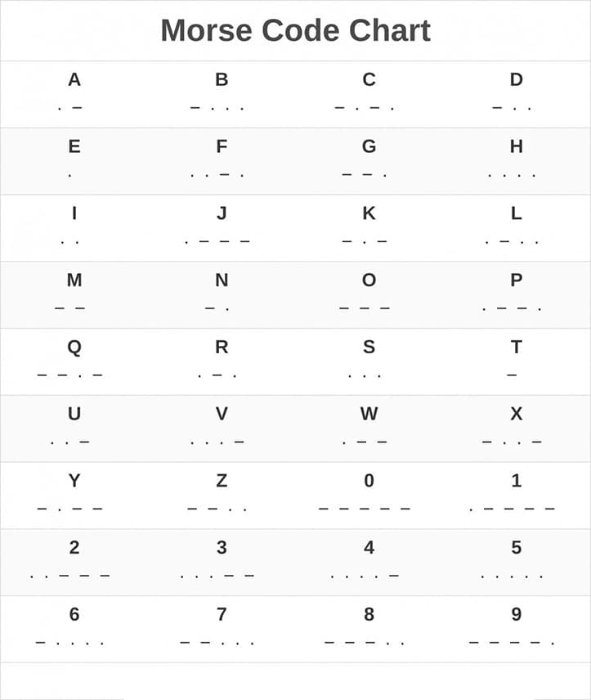The image size is (591, 700).
Task: Click the letter H label
Action: tap(516, 147)
